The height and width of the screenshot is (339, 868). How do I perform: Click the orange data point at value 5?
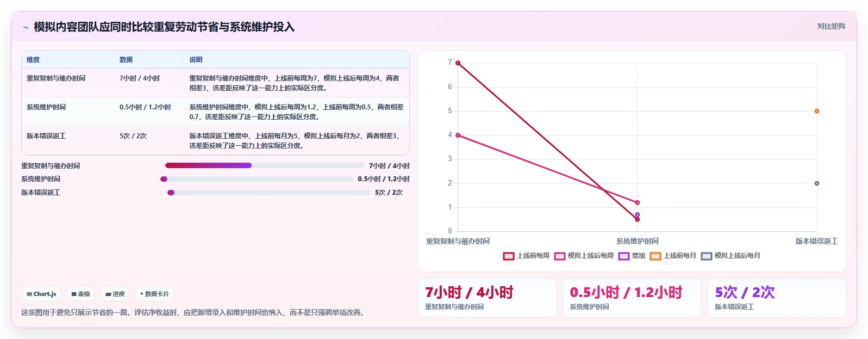pos(817,111)
